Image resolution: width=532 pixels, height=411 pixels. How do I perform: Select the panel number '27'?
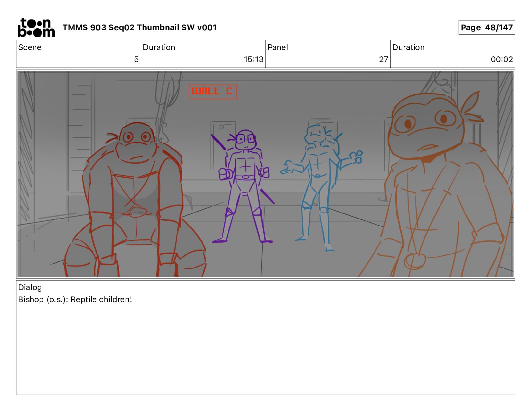pyautogui.click(x=384, y=59)
